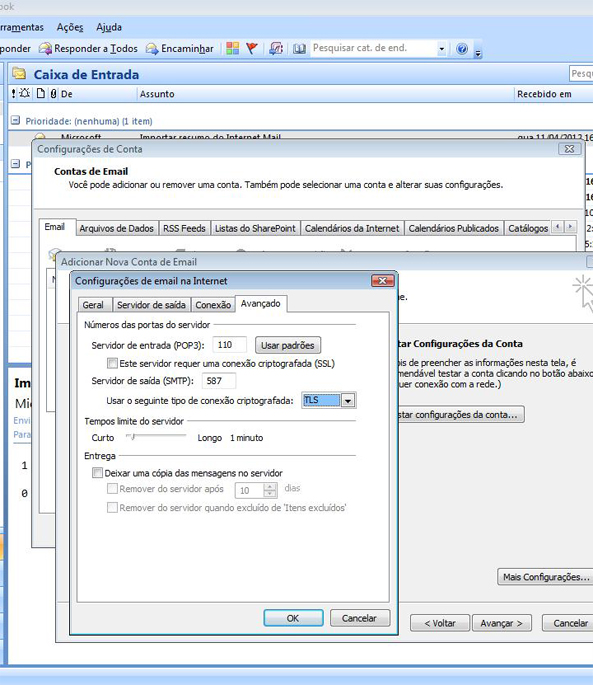Click the Encaminhar forward icon
Image resolution: width=593 pixels, height=685 pixels.
[x=152, y=48]
